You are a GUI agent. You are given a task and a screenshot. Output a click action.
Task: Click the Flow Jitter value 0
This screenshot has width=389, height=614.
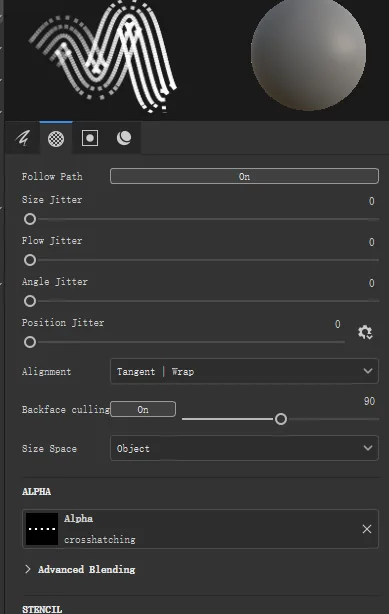point(371,242)
